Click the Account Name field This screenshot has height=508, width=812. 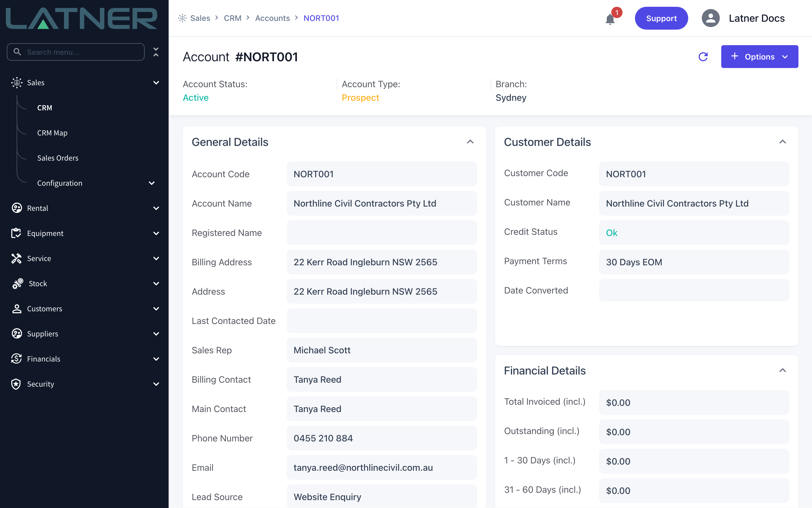pyautogui.click(x=381, y=203)
